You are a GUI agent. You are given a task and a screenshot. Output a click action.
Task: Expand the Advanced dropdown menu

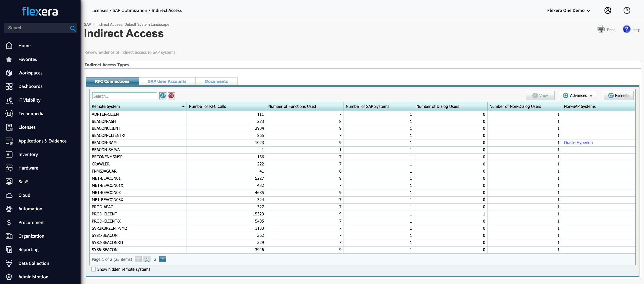578,96
